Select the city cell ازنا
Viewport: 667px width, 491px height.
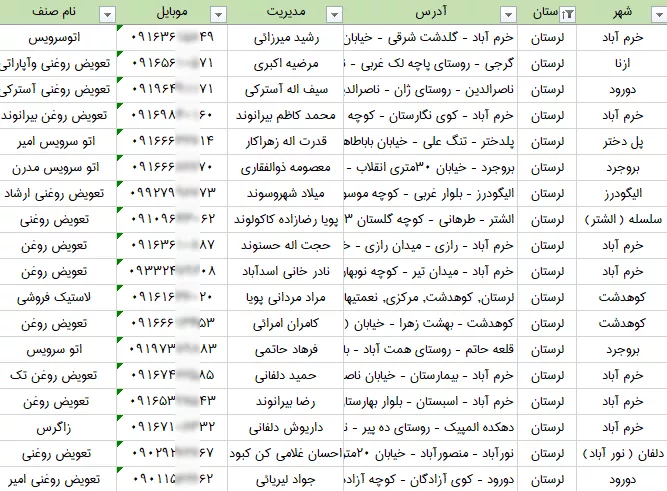pos(622,64)
